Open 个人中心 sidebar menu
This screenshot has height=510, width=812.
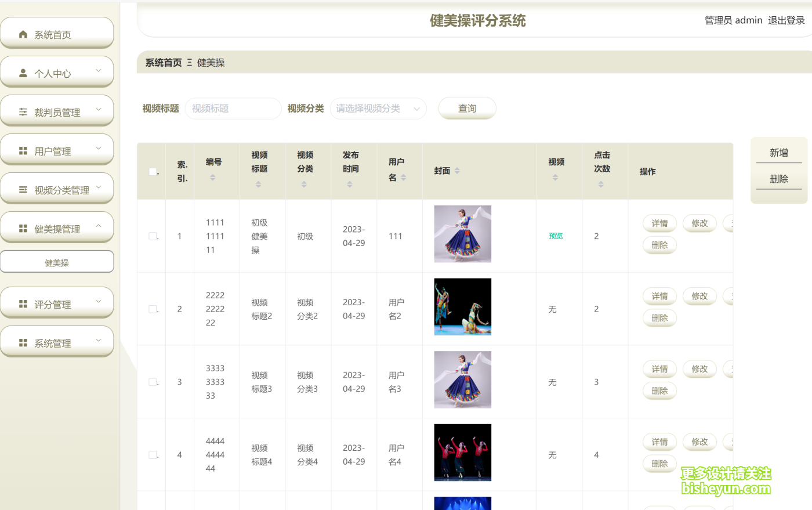(x=57, y=72)
